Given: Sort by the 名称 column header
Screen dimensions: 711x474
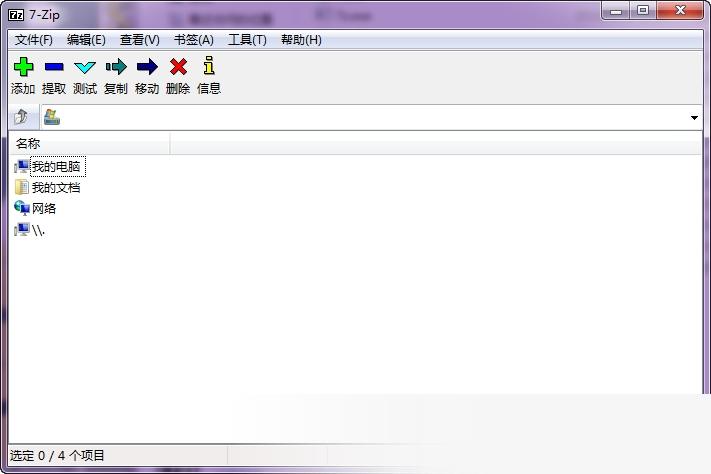Looking at the screenshot, I should [x=89, y=143].
